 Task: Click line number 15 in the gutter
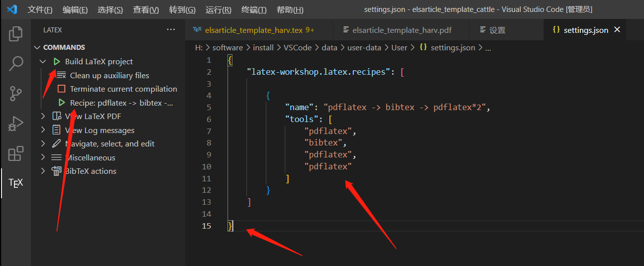pyautogui.click(x=207, y=226)
